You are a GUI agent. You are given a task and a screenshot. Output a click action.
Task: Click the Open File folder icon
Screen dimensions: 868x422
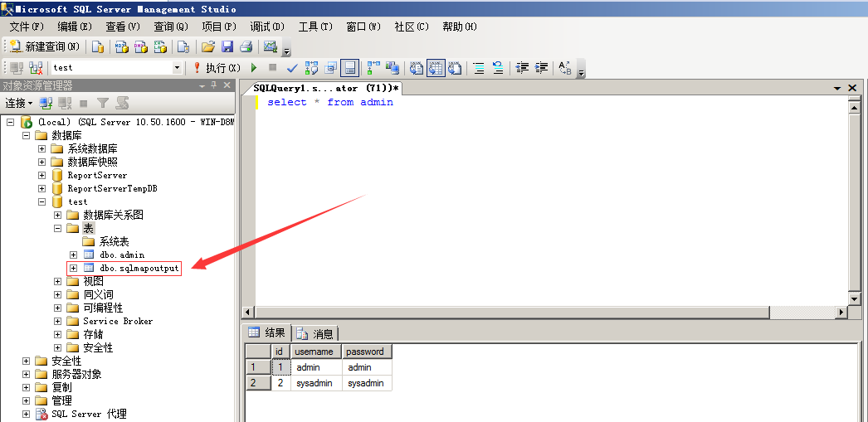208,46
